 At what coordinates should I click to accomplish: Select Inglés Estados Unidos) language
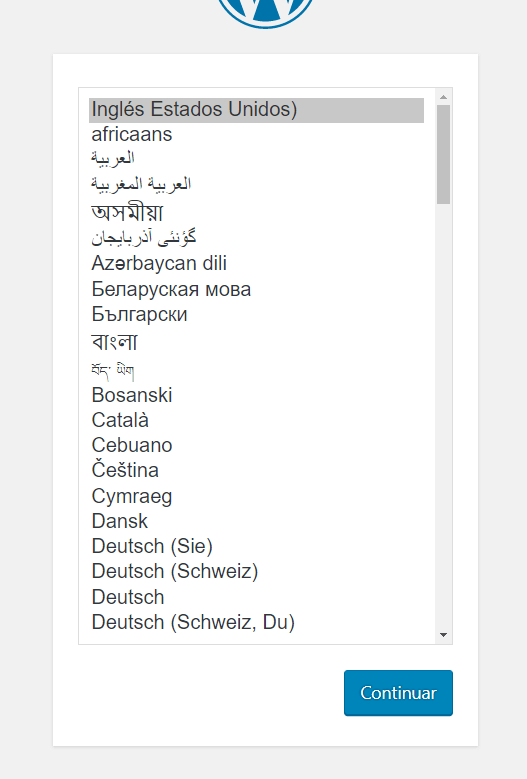256,110
